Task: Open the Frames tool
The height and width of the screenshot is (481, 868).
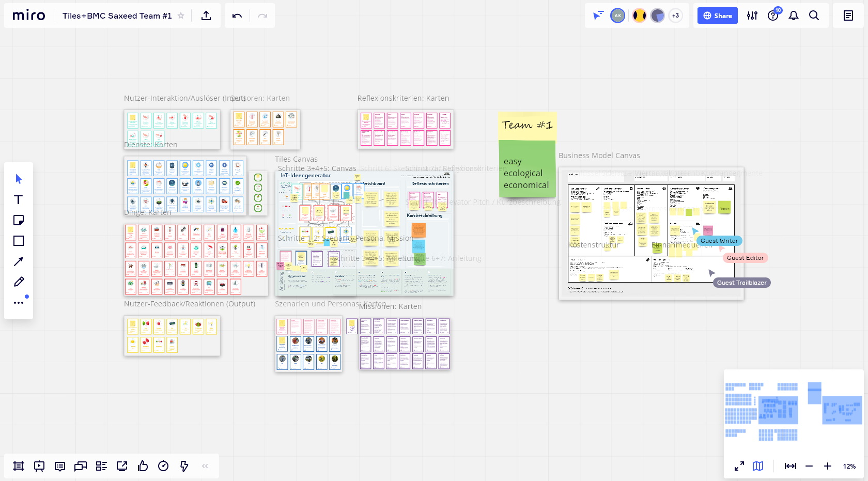Action: (18, 466)
